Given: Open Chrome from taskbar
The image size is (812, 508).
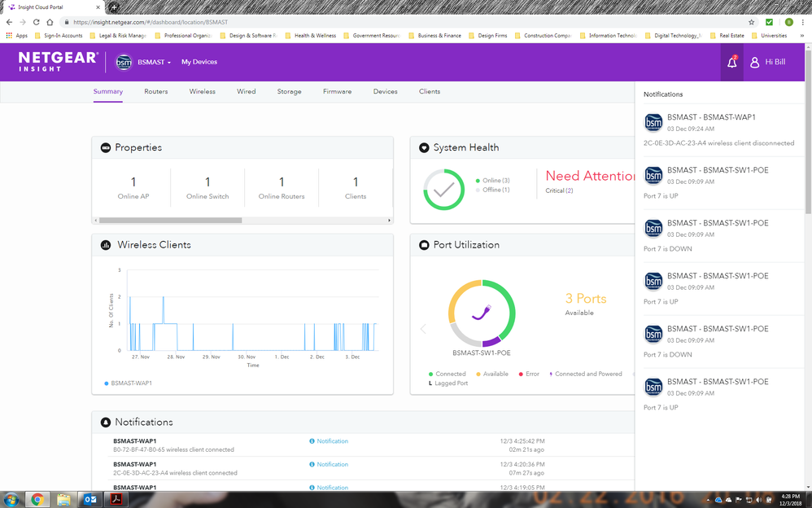Looking at the screenshot, I should point(37,500).
